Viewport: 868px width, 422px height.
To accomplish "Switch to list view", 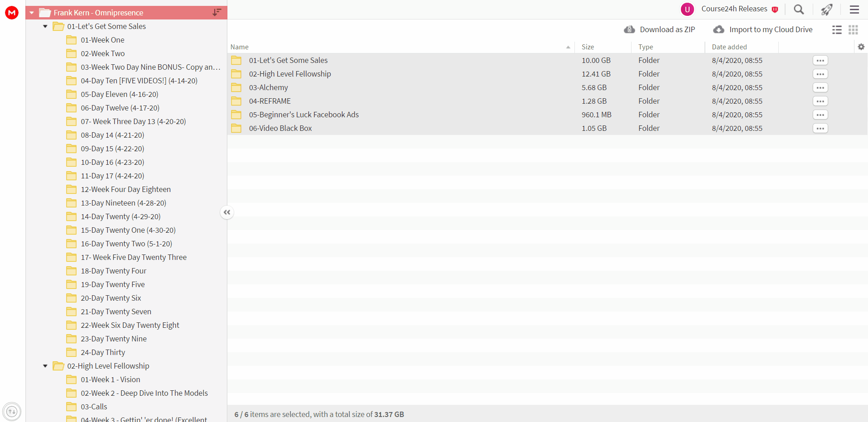I will 837,30.
